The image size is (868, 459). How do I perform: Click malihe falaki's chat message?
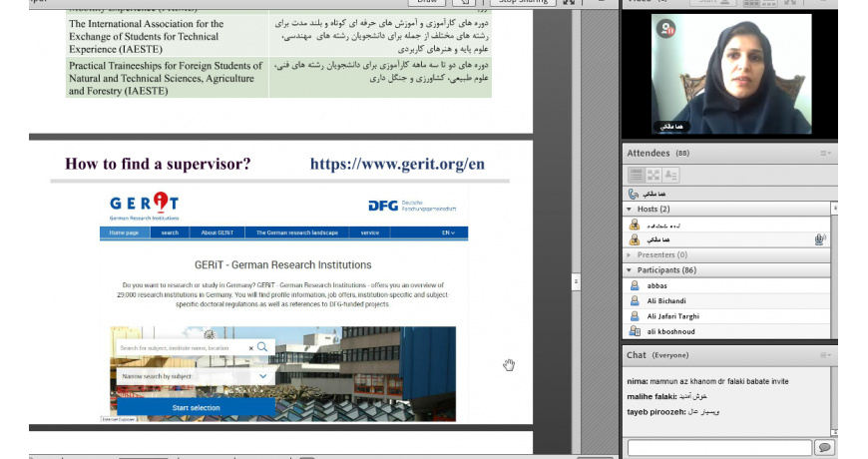(x=667, y=396)
